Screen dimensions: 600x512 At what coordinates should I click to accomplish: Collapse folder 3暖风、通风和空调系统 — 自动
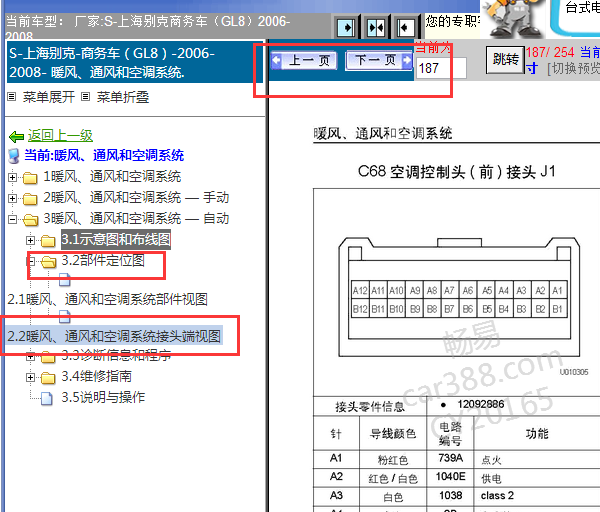pyautogui.click(x=12, y=219)
